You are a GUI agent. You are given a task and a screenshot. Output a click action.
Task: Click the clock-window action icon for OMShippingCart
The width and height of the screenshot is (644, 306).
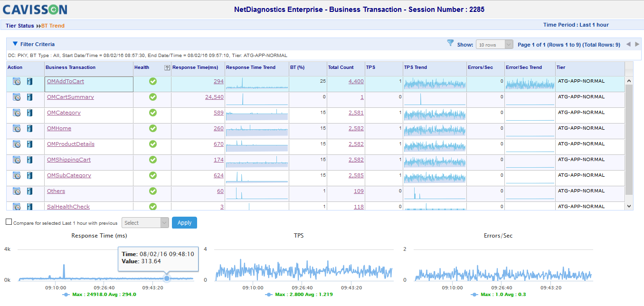[x=17, y=160]
